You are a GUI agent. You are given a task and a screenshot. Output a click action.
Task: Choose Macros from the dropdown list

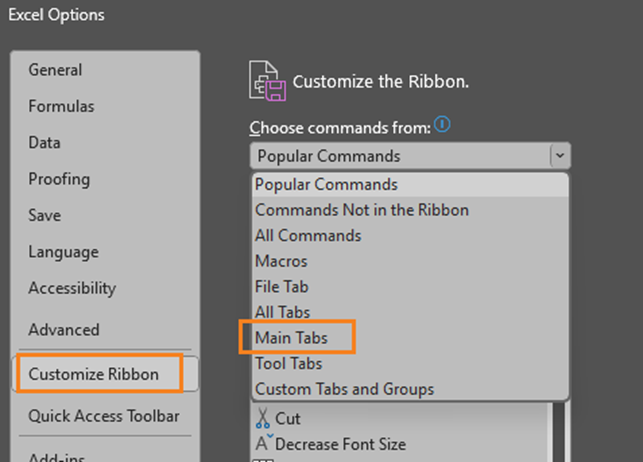(x=410, y=262)
